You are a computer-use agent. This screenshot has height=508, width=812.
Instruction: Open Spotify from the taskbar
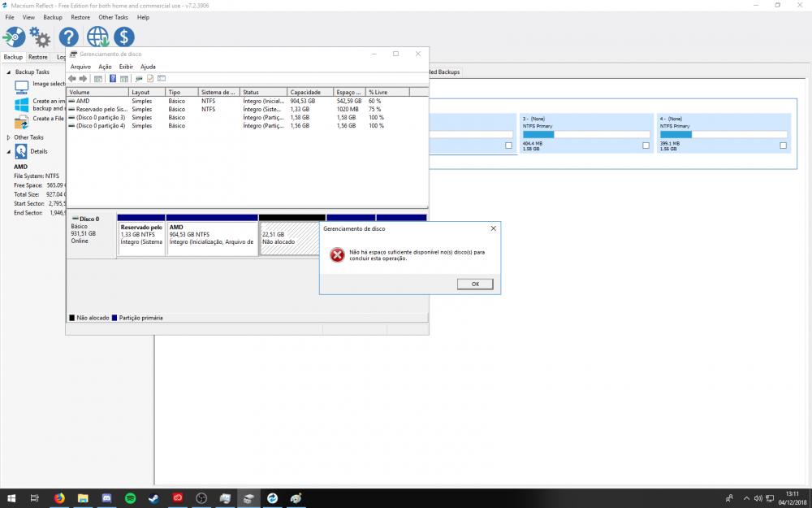pos(130,497)
